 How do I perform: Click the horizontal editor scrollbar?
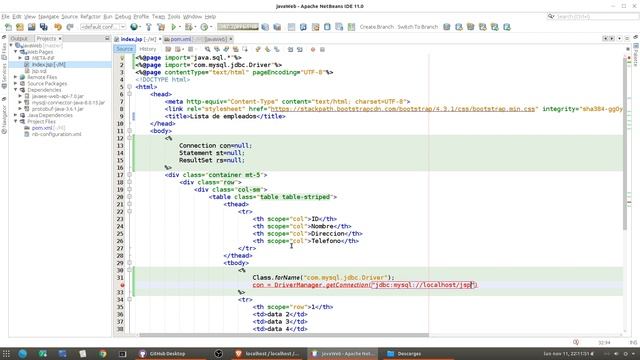[284, 335]
